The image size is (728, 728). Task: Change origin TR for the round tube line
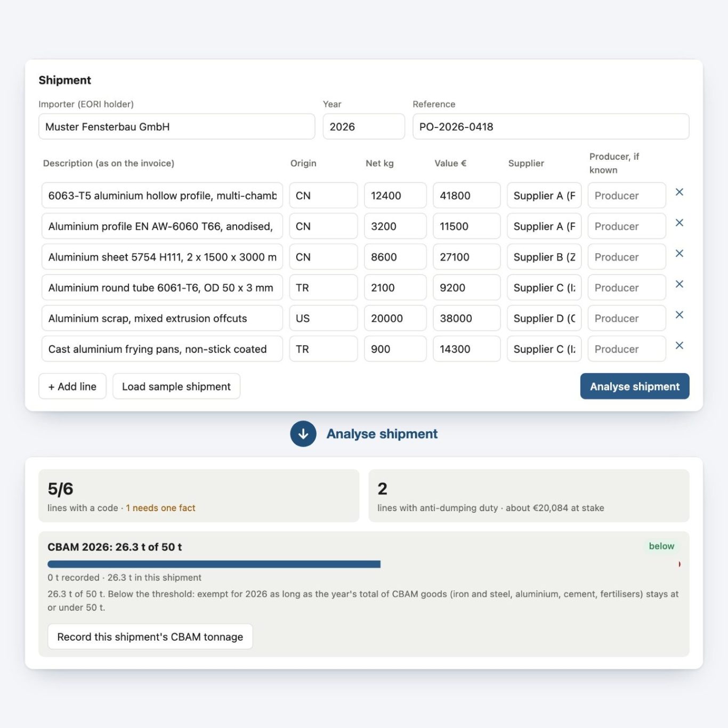[x=323, y=288]
